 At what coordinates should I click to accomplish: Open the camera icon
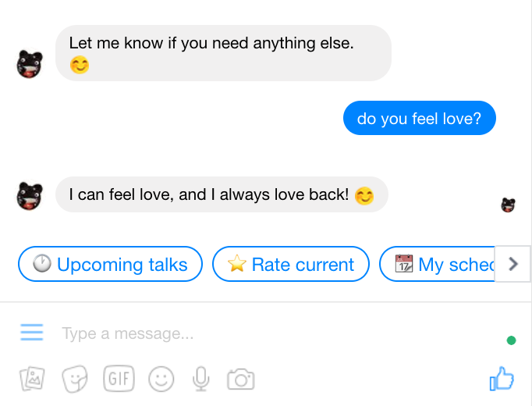241,379
